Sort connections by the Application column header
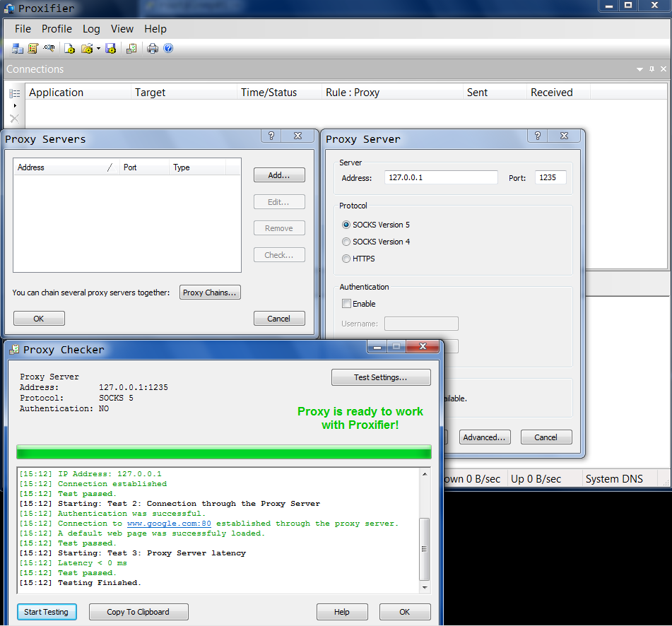The image size is (672, 626). [x=78, y=93]
